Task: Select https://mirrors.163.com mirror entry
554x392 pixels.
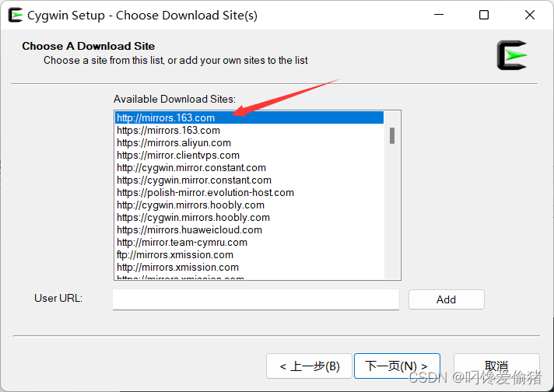Action: [x=250, y=131]
